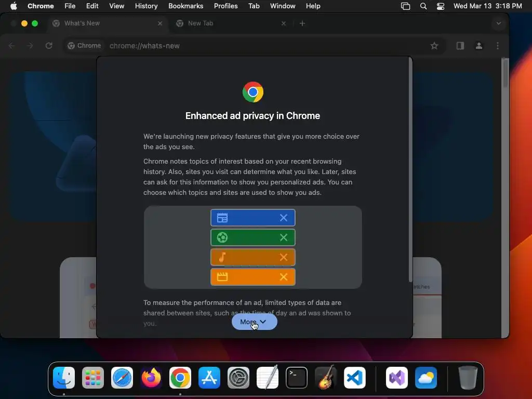Open the Apple menu
Image resolution: width=532 pixels, height=399 pixels.
[14, 6]
